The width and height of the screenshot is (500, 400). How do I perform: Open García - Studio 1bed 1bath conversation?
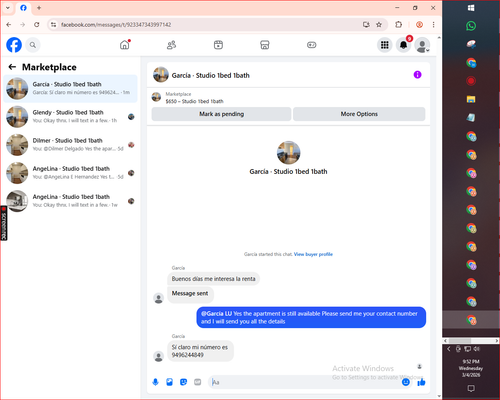pos(70,89)
